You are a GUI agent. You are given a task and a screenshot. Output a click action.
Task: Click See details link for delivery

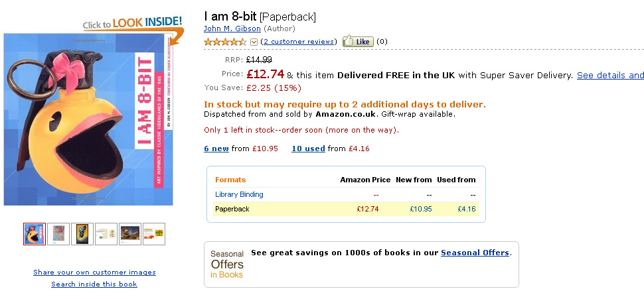[x=609, y=76]
